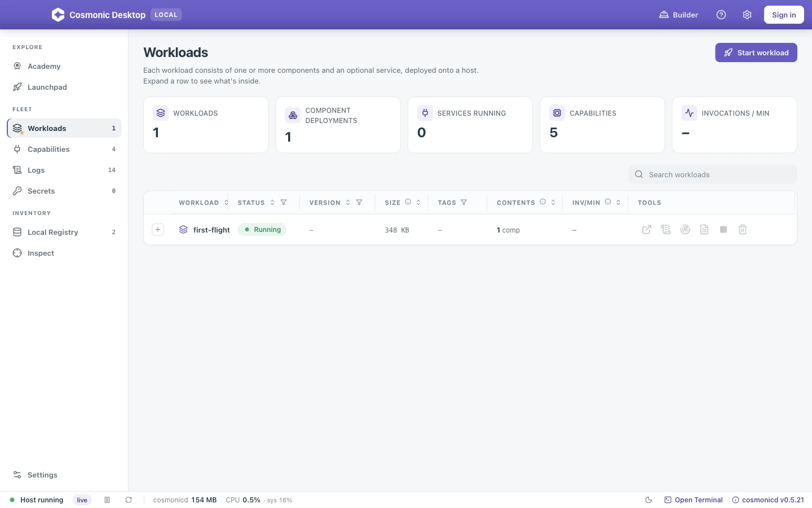Click the 348 KB size cell
The height and width of the screenshot is (508, 812).
397,230
